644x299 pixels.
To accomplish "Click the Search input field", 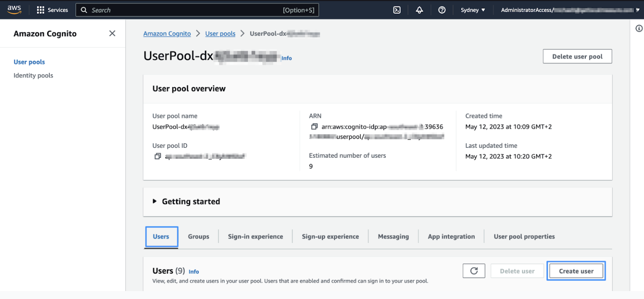I will 197,10.
